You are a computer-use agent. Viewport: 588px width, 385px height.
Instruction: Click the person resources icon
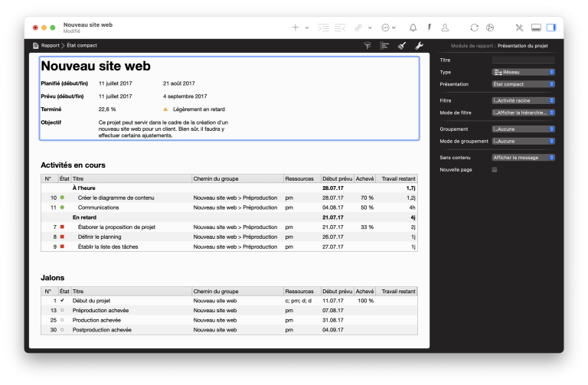click(x=445, y=28)
